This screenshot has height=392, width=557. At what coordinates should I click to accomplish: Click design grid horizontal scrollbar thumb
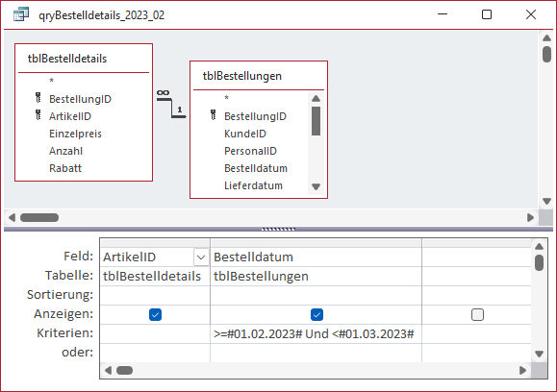(125, 370)
